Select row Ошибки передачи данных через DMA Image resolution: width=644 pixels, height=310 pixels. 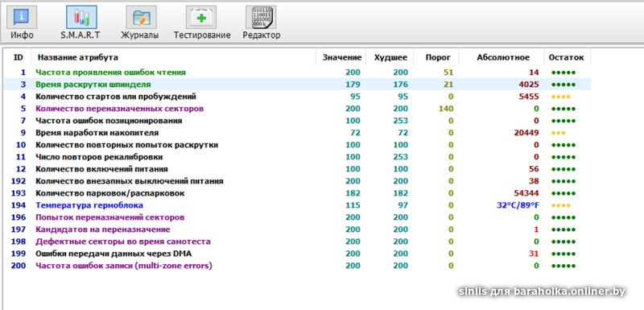click(298, 254)
